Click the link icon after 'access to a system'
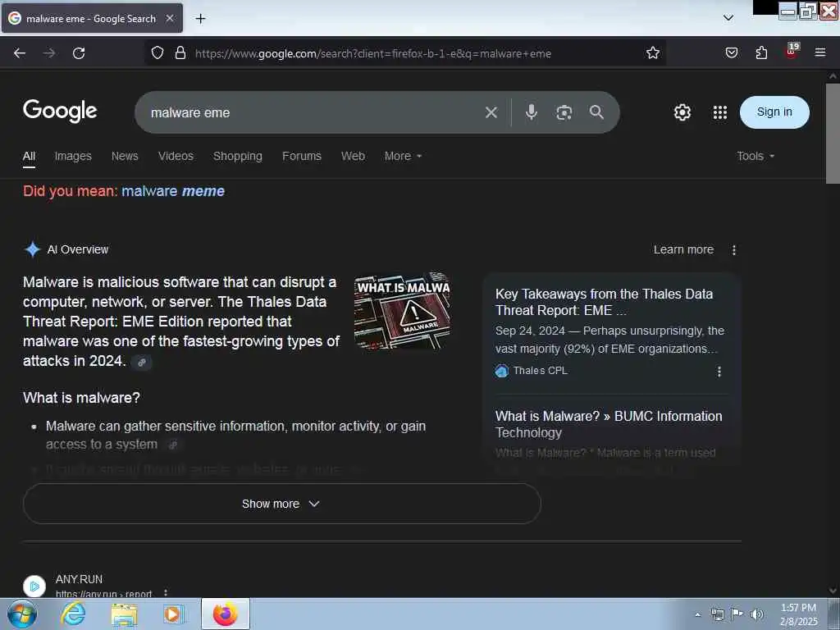The height and width of the screenshot is (630, 840). click(x=173, y=445)
